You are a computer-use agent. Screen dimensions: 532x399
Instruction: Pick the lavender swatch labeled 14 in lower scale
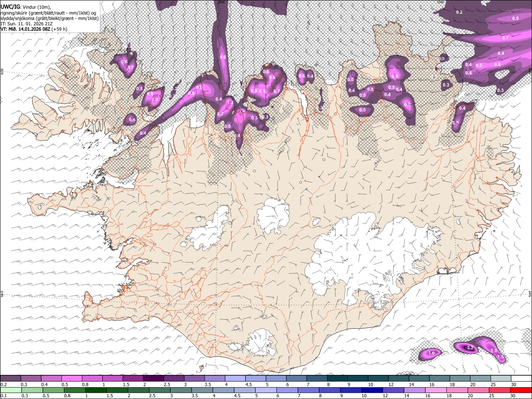[415, 390]
